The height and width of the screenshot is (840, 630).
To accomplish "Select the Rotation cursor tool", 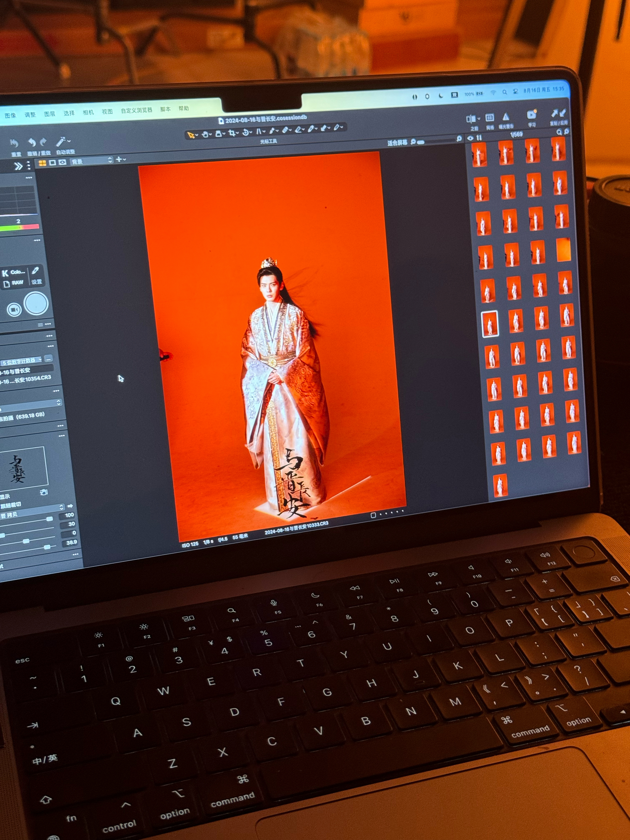I will click(246, 132).
